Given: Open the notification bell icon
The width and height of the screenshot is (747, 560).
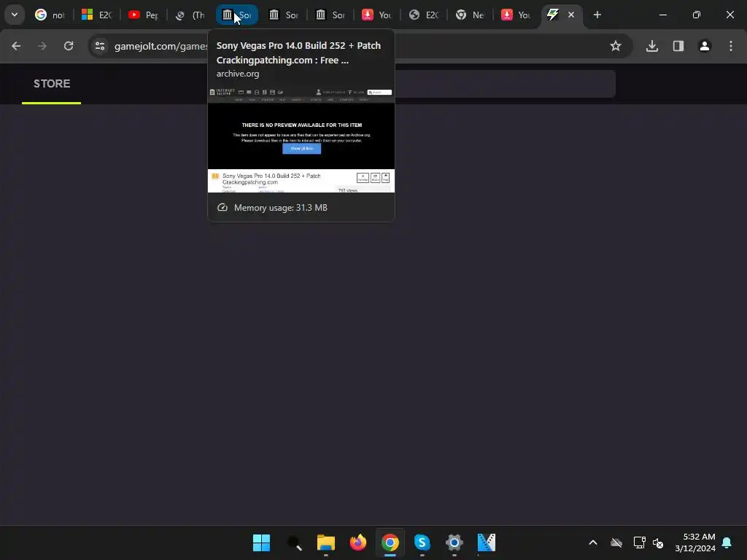Looking at the screenshot, I should click(x=727, y=542).
